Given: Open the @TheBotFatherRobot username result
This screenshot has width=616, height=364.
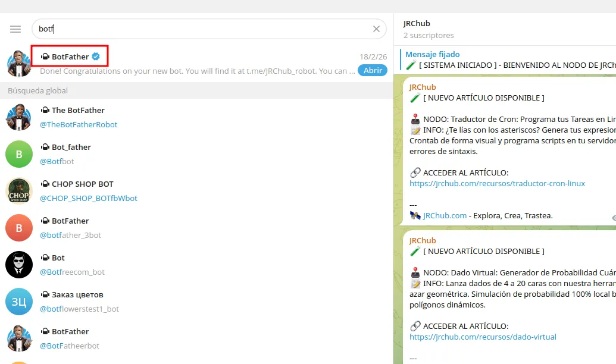Looking at the screenshot, I should point(79,124).
